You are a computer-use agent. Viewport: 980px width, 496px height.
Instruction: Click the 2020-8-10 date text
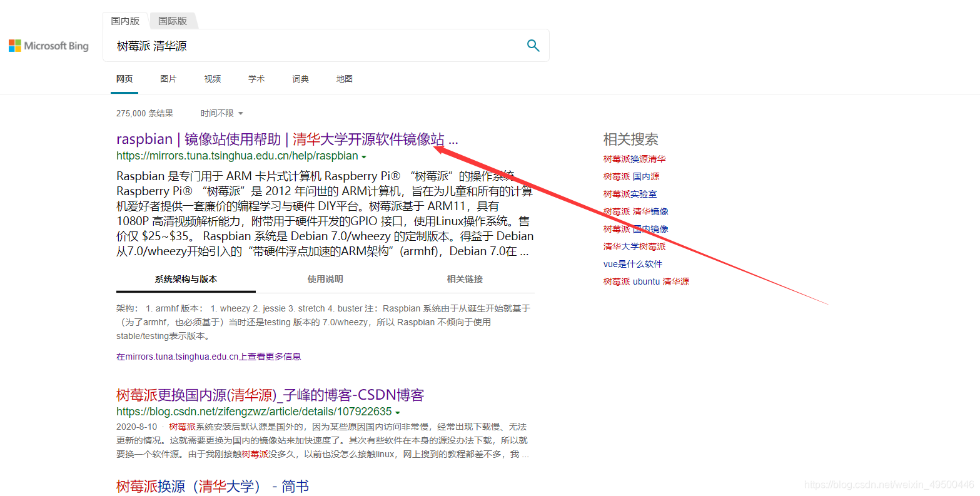(x=136, y=427)
